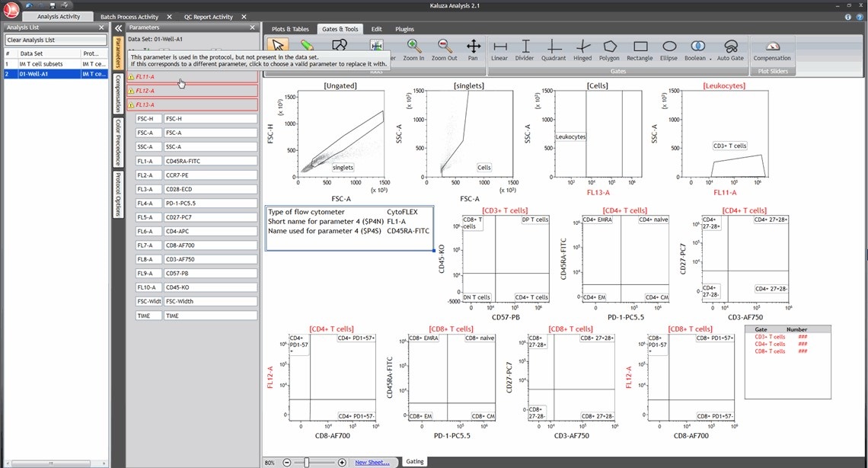Pick the Quadrant gate tool
Image resolution: width=868 pixels, height=468 pixels.
pos(554,50)
